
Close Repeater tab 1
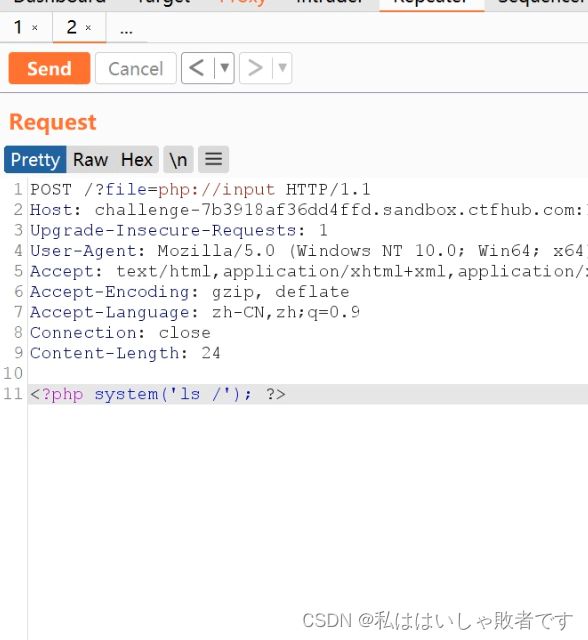click(35, 28)
